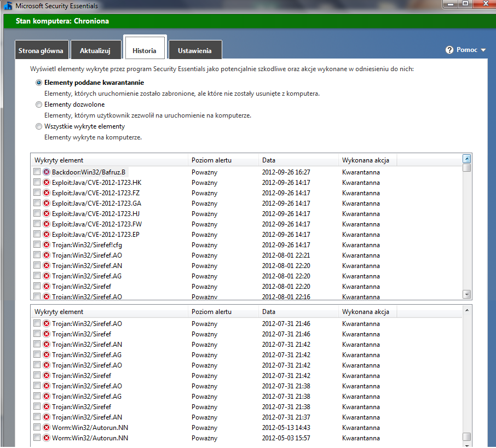Click the threat icon of Trojan:Win32/Sirefef dated 2012-08-01 22:20

point(47,287)
